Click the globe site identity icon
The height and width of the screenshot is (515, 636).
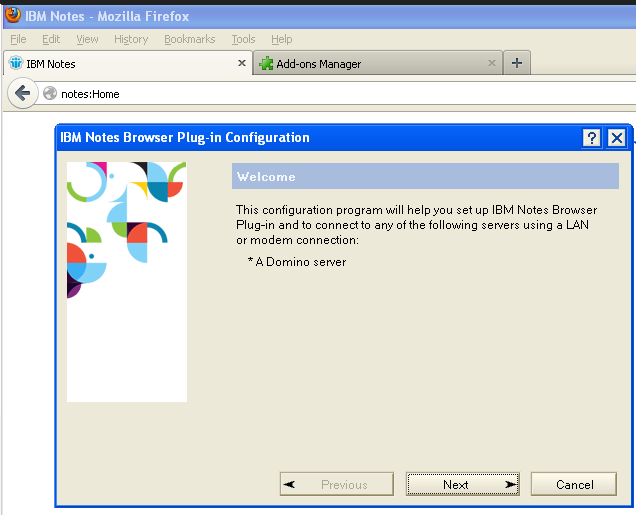[50, 94]
